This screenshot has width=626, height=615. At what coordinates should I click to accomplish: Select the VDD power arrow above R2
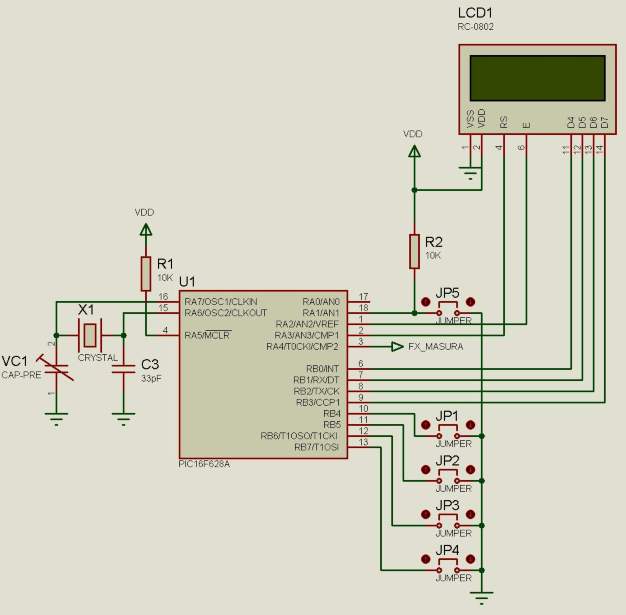tap(413, 152)
